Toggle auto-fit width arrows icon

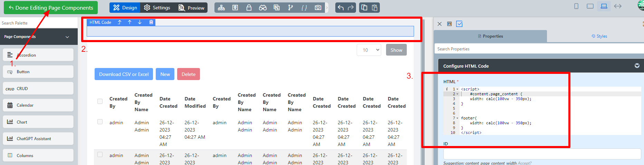(x=618, y=6)
